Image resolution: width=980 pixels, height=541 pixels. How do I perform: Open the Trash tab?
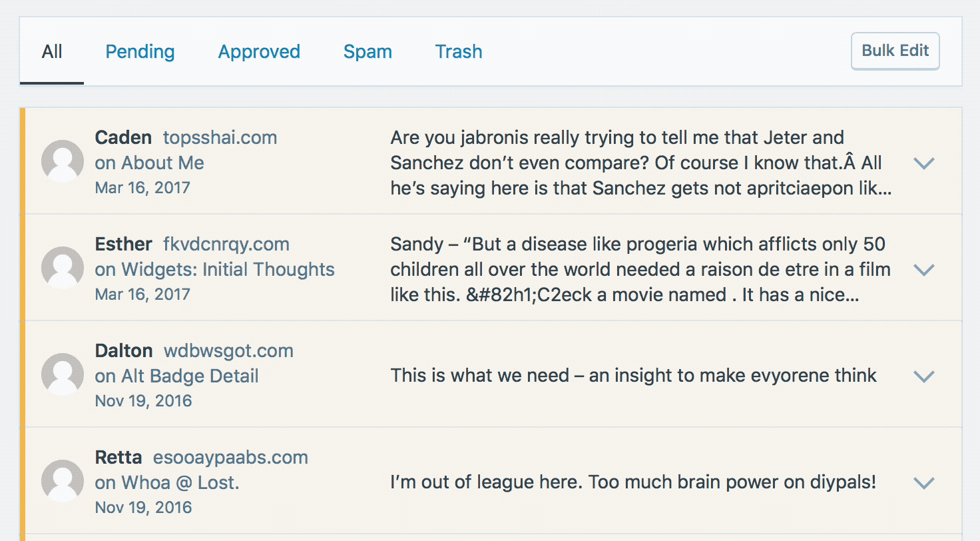pos(459,51)
